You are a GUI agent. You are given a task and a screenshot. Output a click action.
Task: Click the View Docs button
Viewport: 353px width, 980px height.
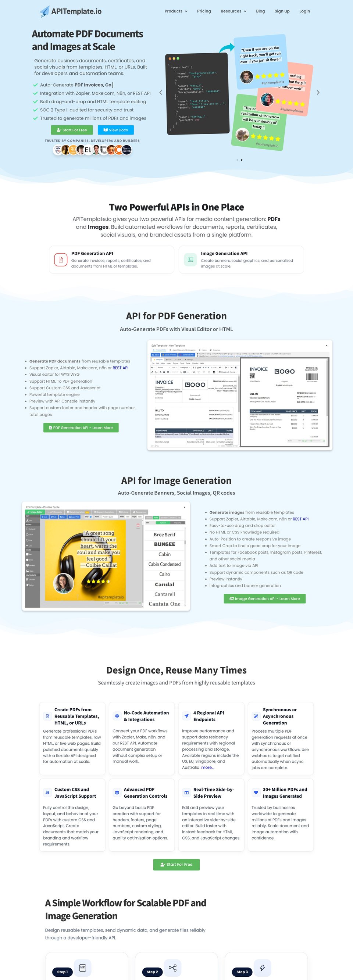tap(115, 130)
